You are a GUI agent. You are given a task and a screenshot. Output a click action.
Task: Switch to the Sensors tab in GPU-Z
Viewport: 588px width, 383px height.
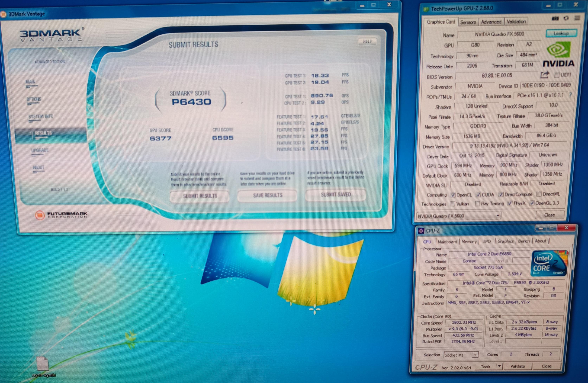point(468,22)
